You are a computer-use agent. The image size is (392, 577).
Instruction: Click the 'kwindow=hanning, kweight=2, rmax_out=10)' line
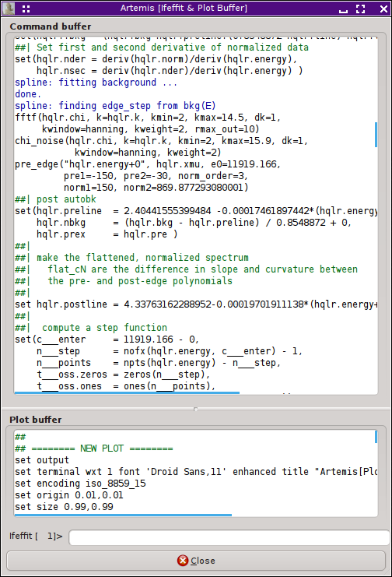tap(151, 129)
